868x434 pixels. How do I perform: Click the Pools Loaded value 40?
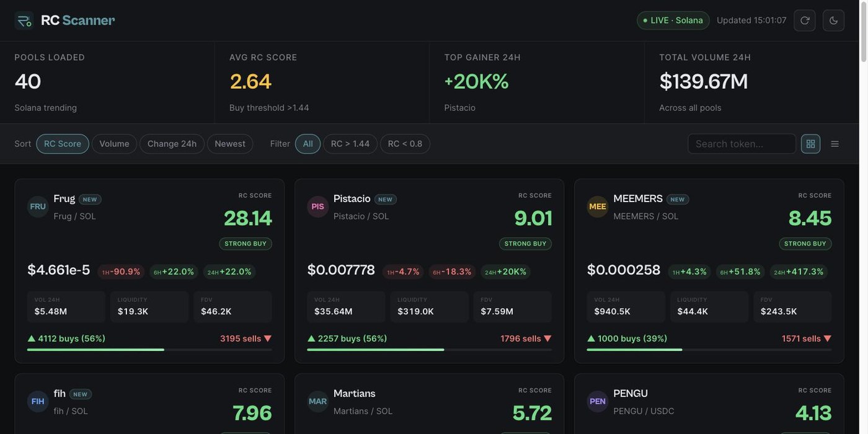coord(28,82)
